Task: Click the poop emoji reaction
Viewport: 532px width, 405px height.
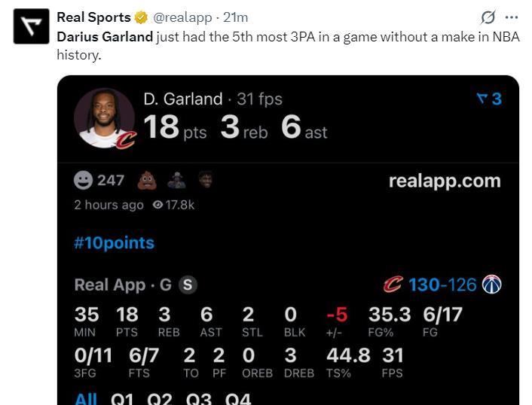Action: [x=146, y=180]
